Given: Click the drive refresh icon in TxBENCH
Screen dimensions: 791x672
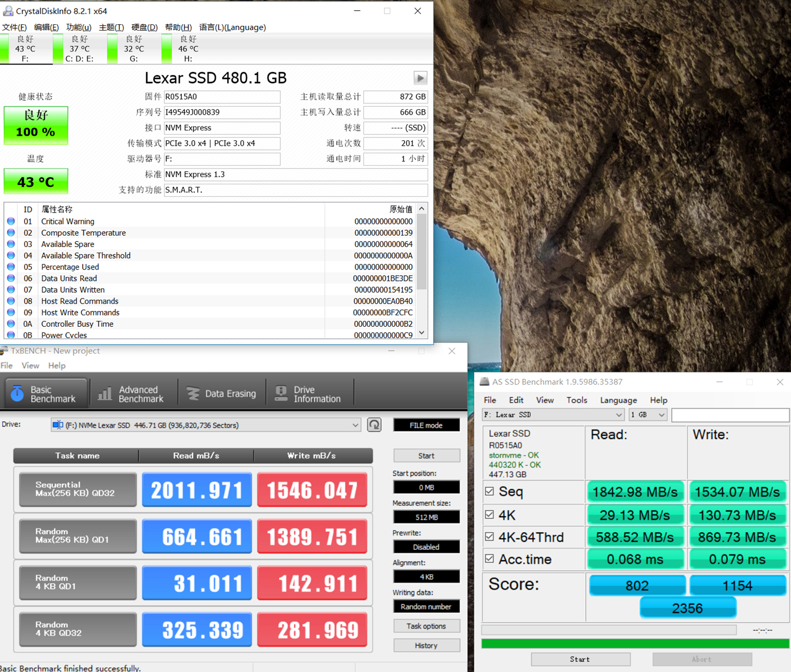Looking at the screenshot, I should pyautogui.click(x=374, y=425).
